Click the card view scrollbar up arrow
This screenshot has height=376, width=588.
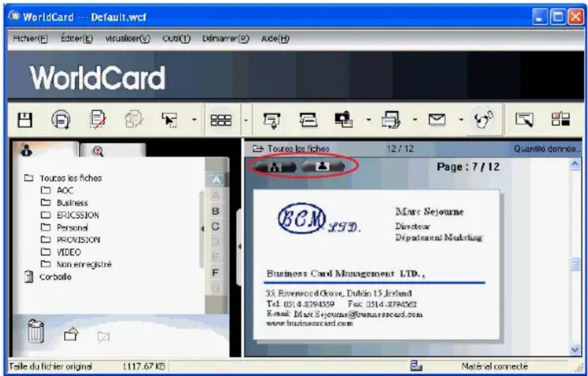[575, 164]
